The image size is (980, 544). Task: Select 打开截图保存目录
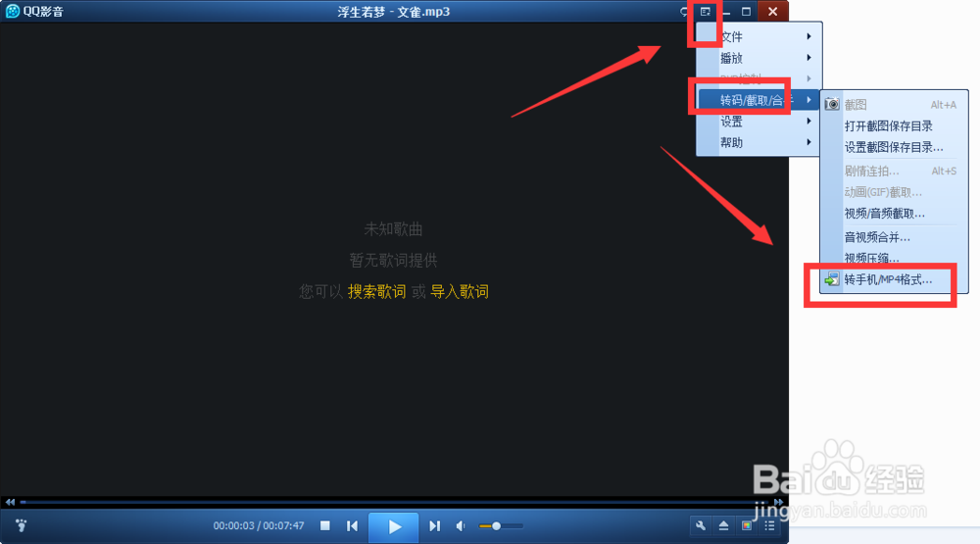[894, 125]
